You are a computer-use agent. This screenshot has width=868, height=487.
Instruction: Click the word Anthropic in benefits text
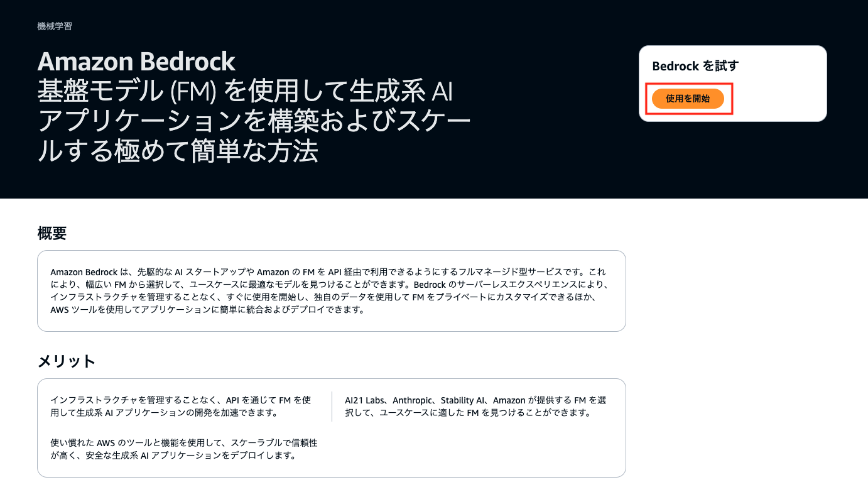[414, 400]
